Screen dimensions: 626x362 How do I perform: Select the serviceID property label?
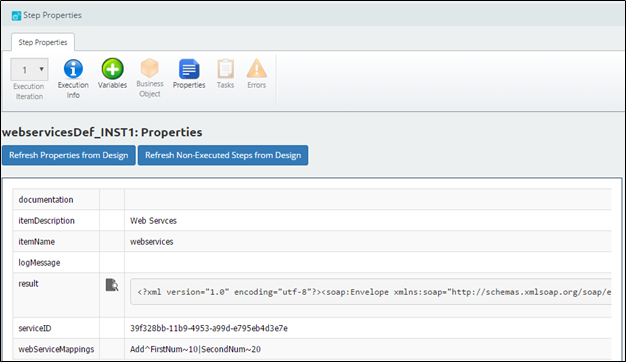coord(35,328)
